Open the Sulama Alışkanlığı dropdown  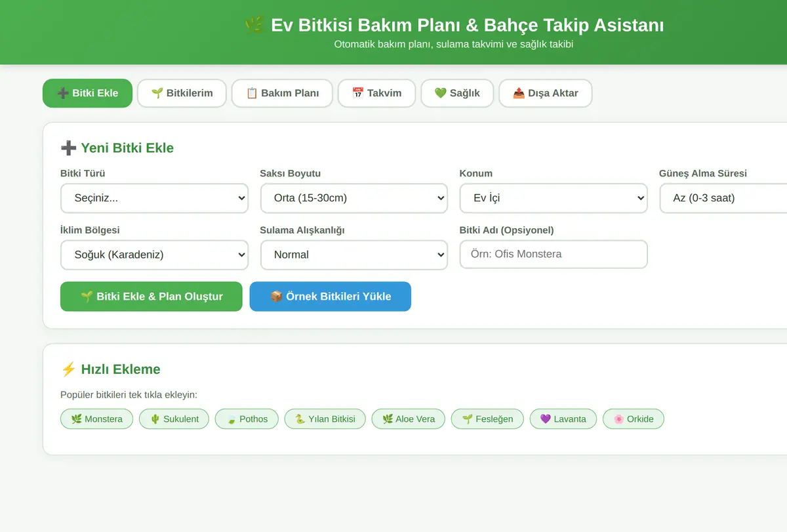click(x=354, y=255)
